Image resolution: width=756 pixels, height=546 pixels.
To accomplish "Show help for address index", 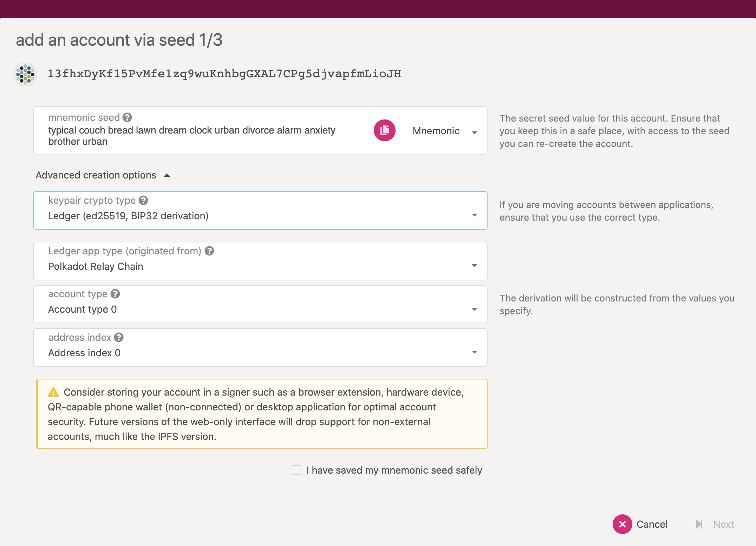I will pyautogui.click(x=119, y=337).
